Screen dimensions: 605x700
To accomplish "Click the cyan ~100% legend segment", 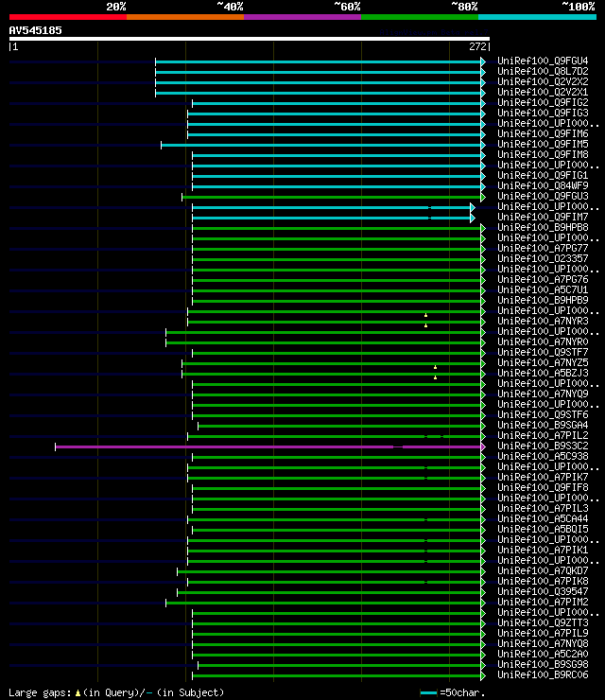I will pyautogui.click(x=537, y=17).
